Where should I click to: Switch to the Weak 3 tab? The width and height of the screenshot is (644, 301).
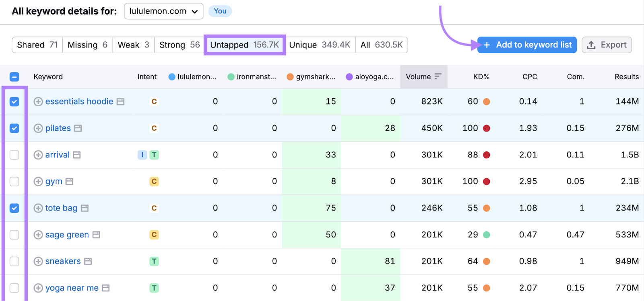[133, 45]
